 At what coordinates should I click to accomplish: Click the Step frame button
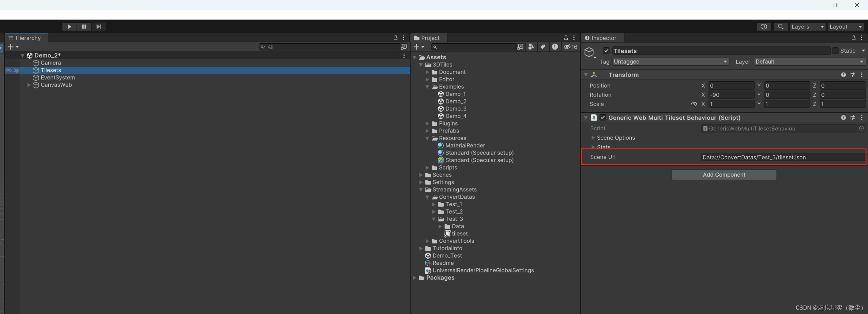coord(99,27)
